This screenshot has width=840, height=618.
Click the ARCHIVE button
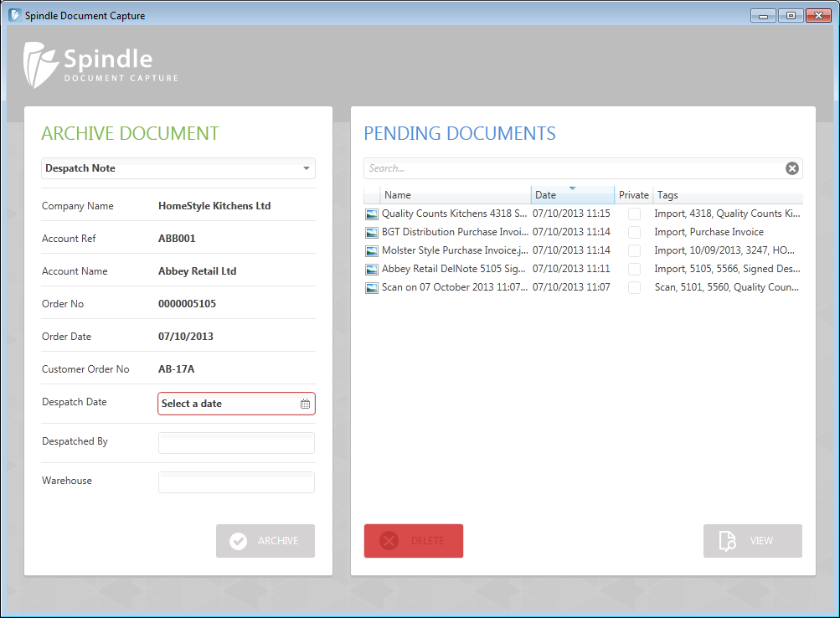click(x=265, y=541)
